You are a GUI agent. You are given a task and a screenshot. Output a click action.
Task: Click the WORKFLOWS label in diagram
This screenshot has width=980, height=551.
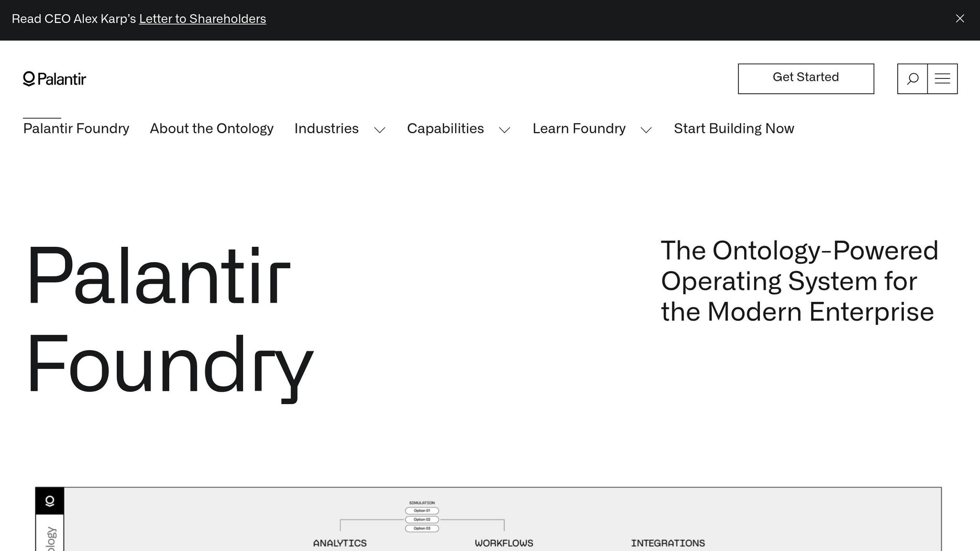click(504, 543)
